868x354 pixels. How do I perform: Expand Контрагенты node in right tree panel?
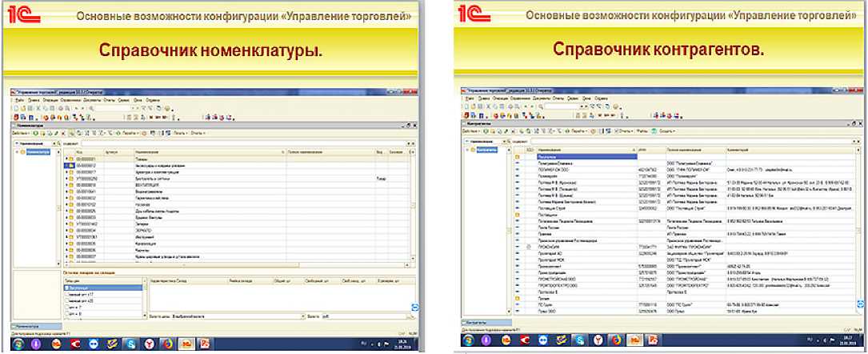[467, 150]
